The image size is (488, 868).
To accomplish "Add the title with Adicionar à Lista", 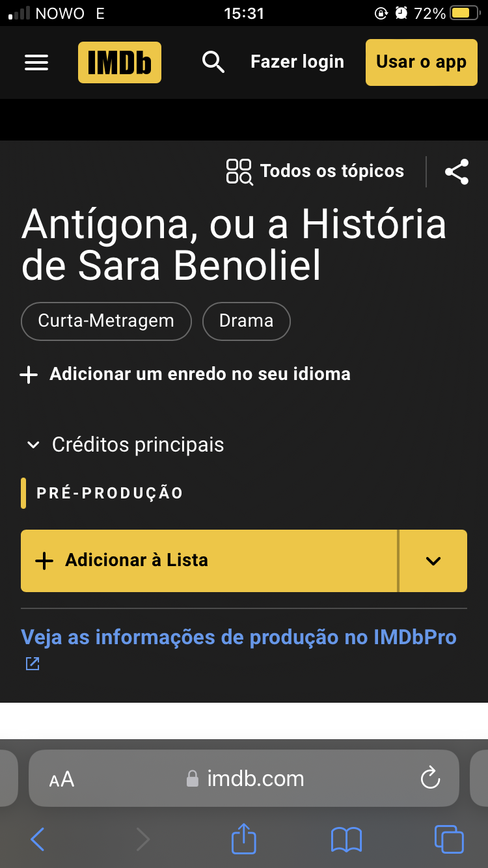I will 209,561.
